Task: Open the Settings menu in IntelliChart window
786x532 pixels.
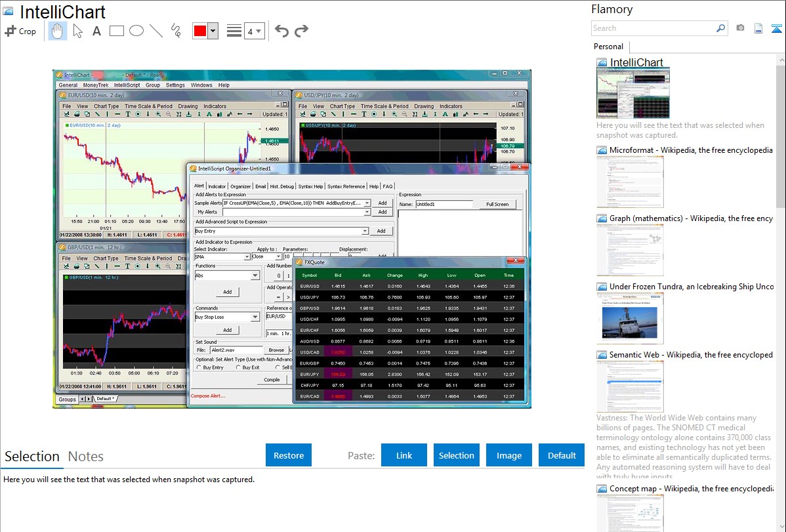Action: [175, 85]
